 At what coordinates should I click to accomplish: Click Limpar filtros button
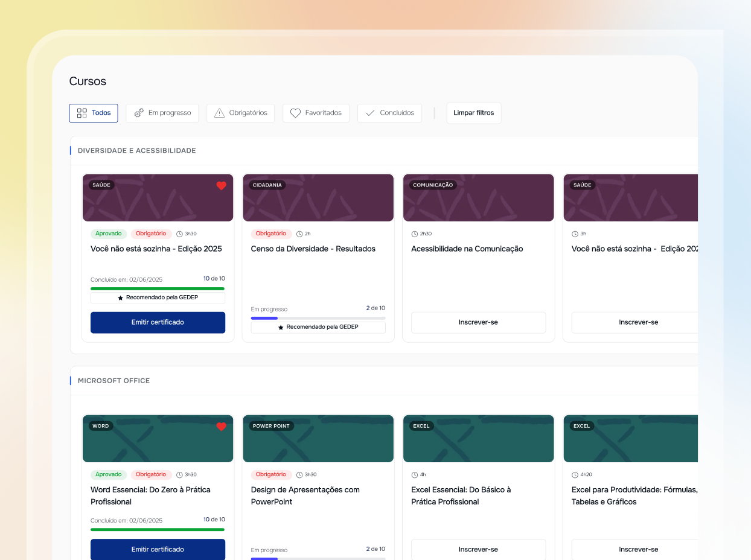[474, 113]
